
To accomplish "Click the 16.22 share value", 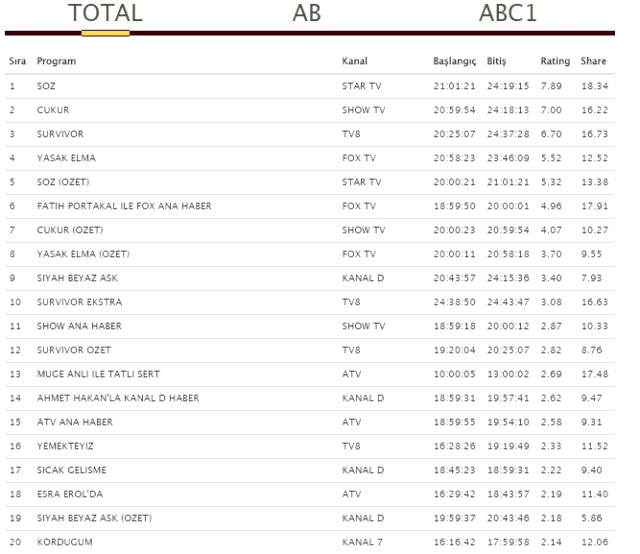I will [595, 110].
